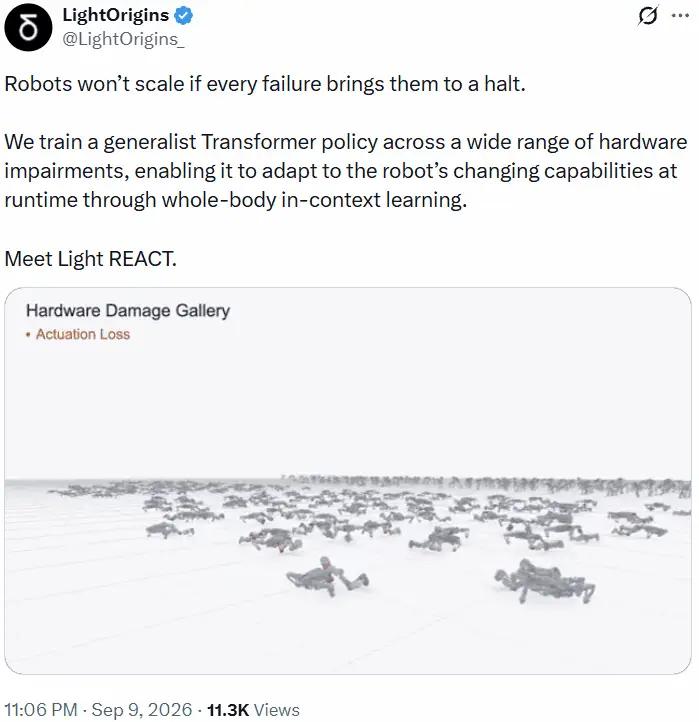Viewport: 699px width, 722px height.
Task: Open the @LightOrigins_ handle link
Action: [x=123, y=40]
